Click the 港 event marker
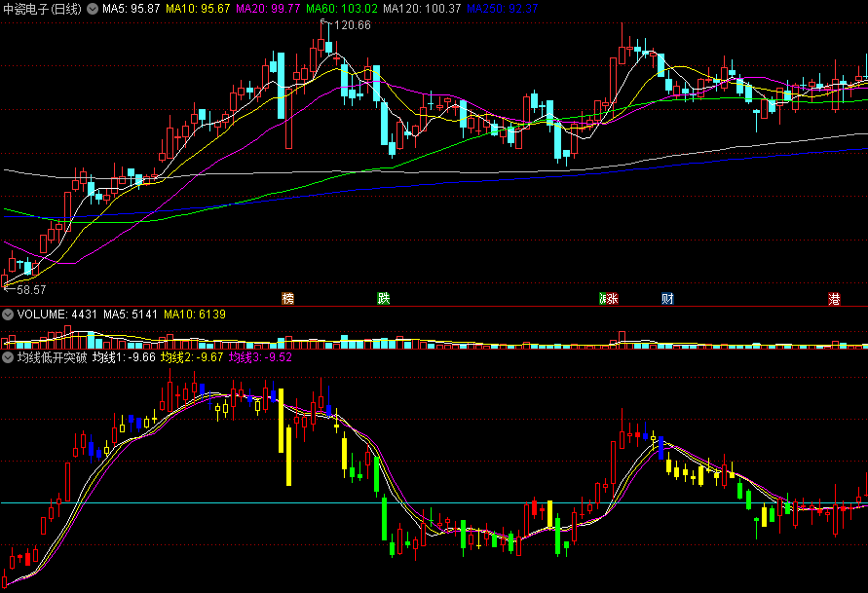Viewport: 868px width, 593px height. click(x=834, y=299)
